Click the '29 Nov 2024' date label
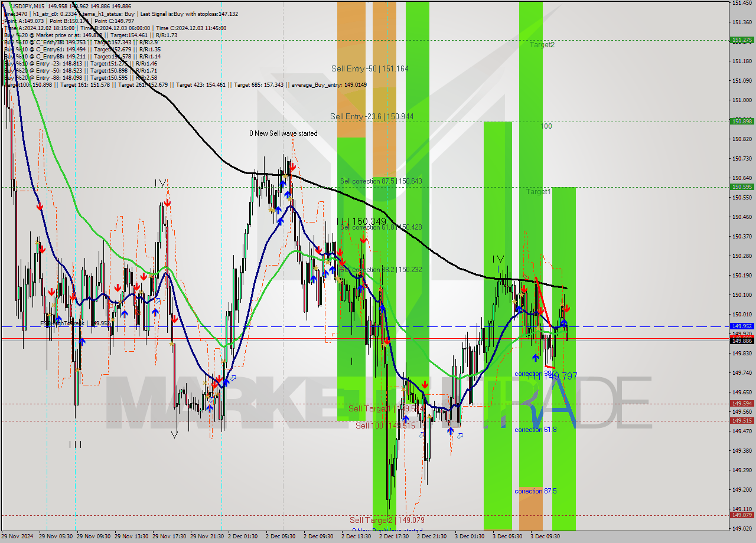Screen dimensions: 756x543 pyautogui.click(x=18, y=537)
